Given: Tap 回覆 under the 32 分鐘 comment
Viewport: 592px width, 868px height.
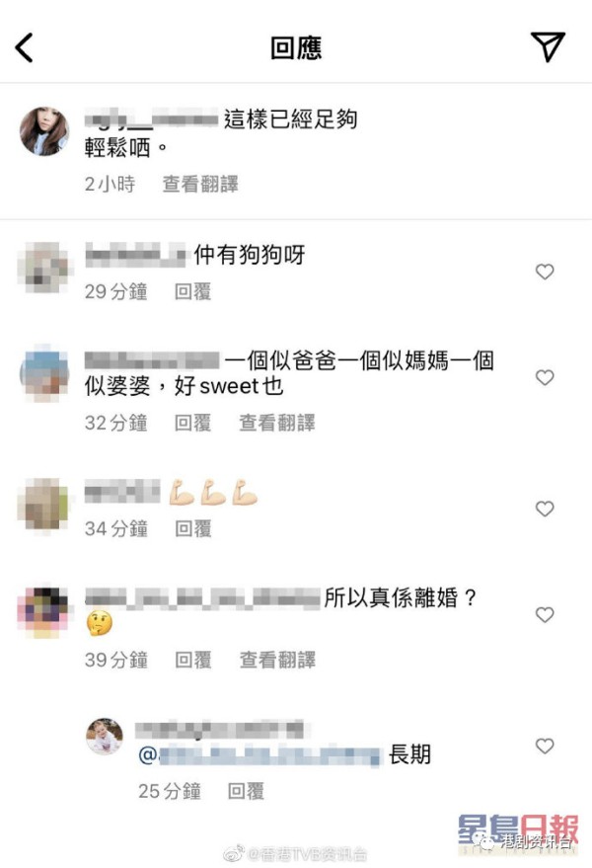Looking at the screenshot, I should pyautogui.click(x=193, y=423).
